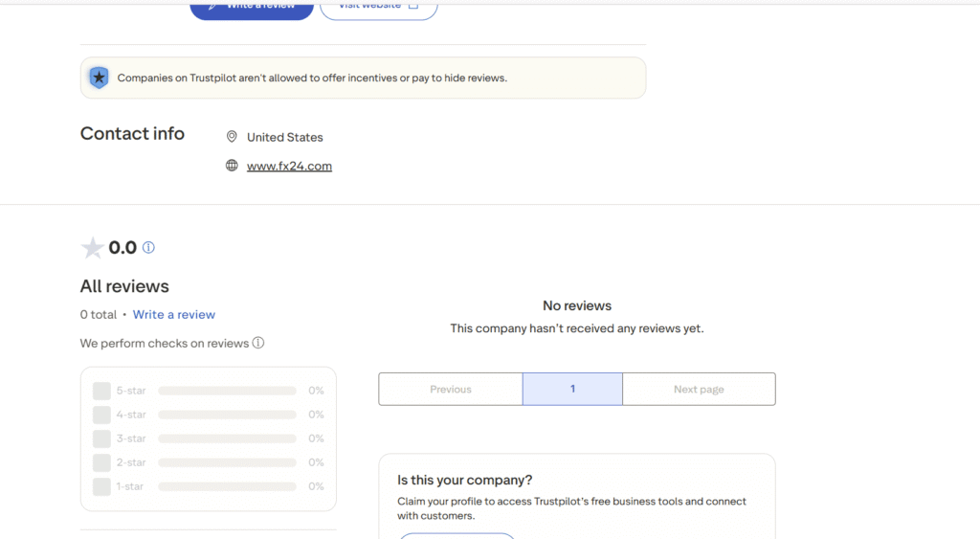This screenshot has width=980, height=539.
Task: Click the 'Is this your company?' heading
Action: [x=464, y=480]
